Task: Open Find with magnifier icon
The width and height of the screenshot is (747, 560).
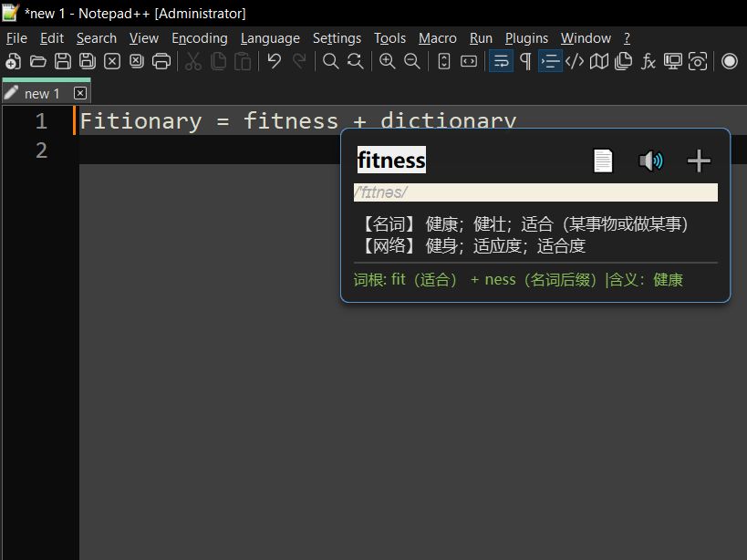Action: coord(330,61)
